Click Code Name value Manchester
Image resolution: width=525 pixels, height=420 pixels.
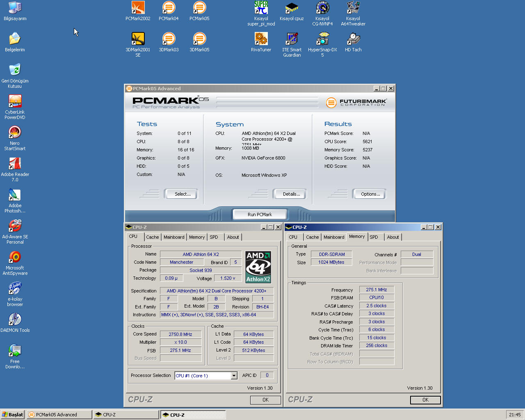pyautogui.click(x=181, y=262)
